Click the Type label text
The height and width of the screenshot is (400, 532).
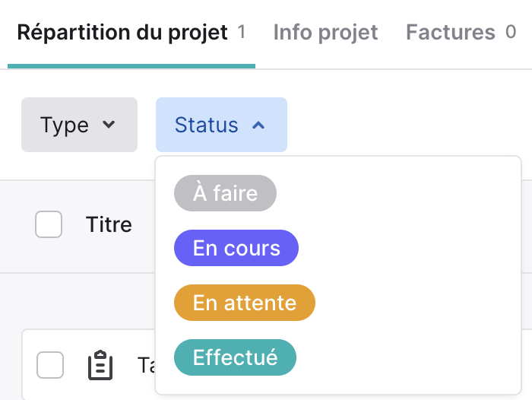click(65, 125)
